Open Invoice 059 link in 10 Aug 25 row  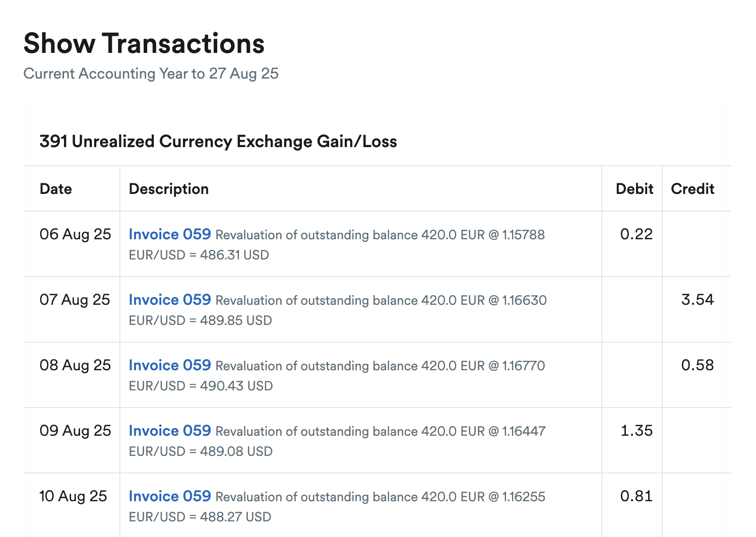[x=170, y=496]
